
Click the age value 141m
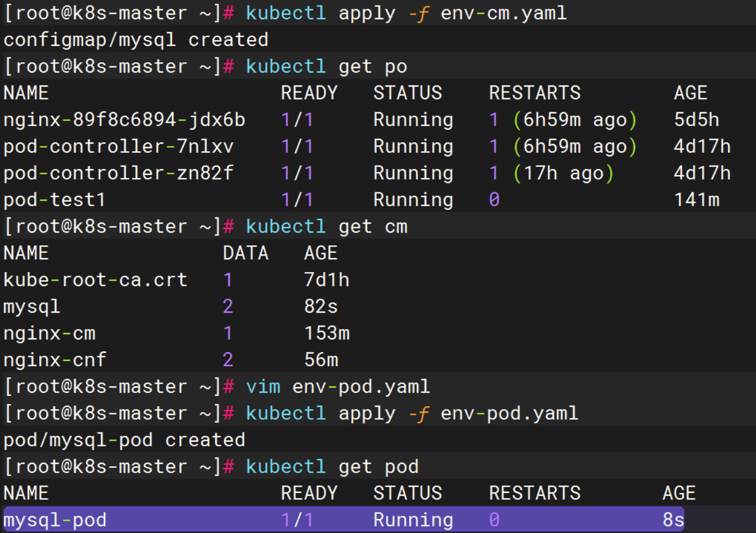click(697, 200)
